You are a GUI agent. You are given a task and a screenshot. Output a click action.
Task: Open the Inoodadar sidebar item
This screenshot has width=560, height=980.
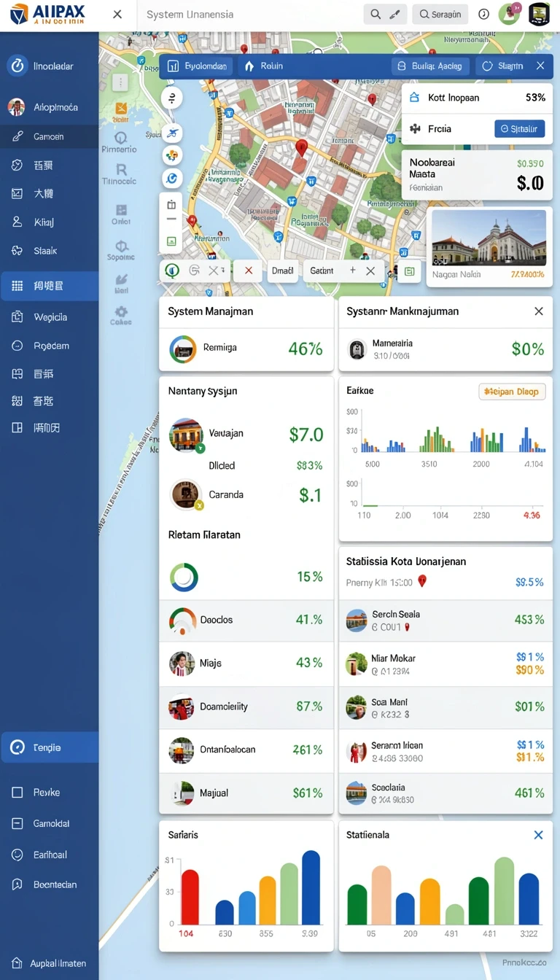coord(49,66)
